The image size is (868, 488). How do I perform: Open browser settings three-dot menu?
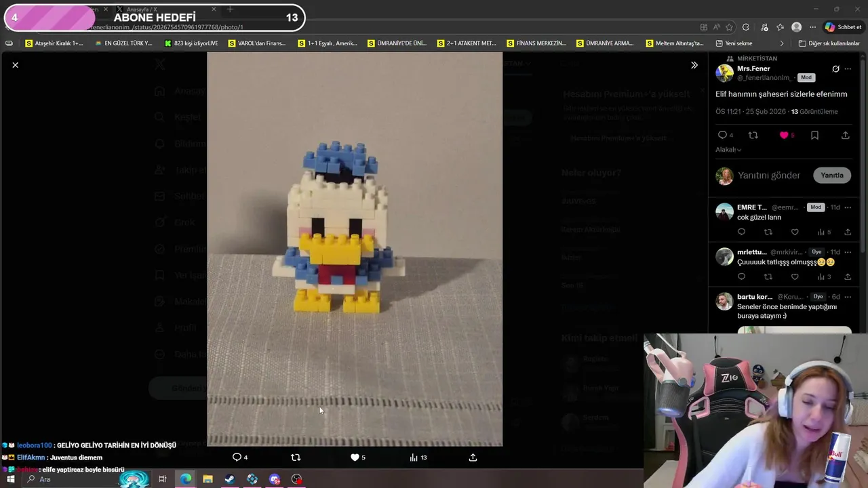(812, 27)
